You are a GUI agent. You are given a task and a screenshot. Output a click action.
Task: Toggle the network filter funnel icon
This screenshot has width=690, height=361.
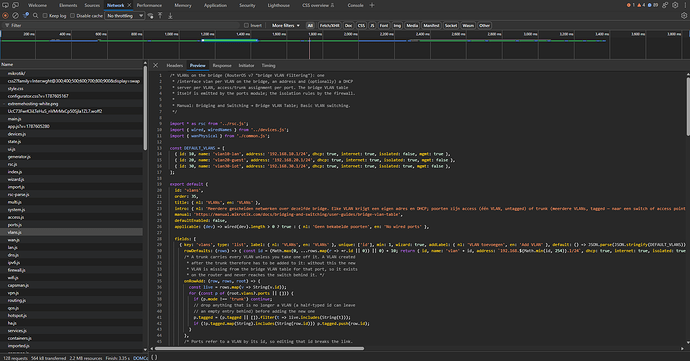(x=26, y=15)
